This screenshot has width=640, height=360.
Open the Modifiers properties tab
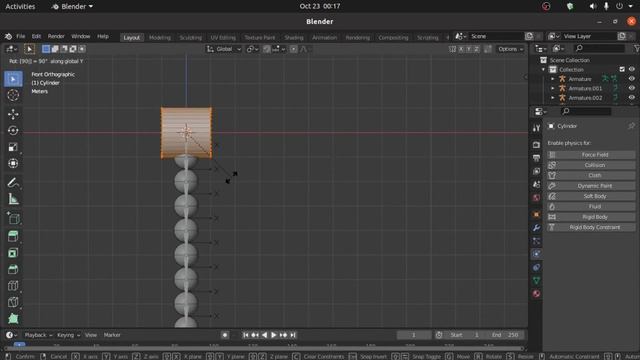click(x=536, y=228)
